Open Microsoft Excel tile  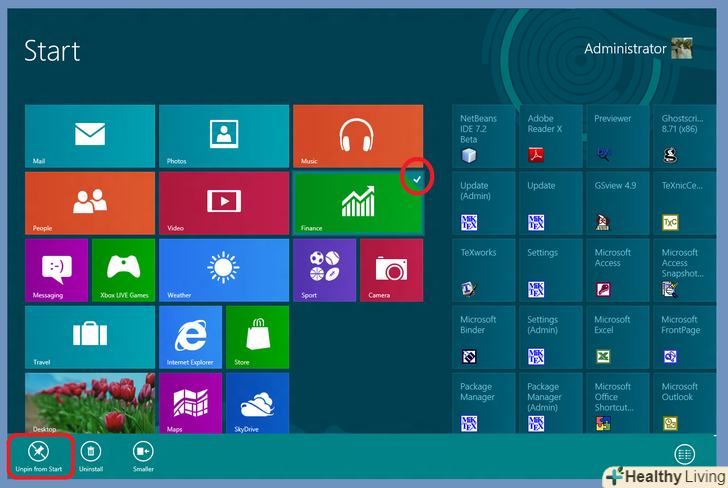618,337
